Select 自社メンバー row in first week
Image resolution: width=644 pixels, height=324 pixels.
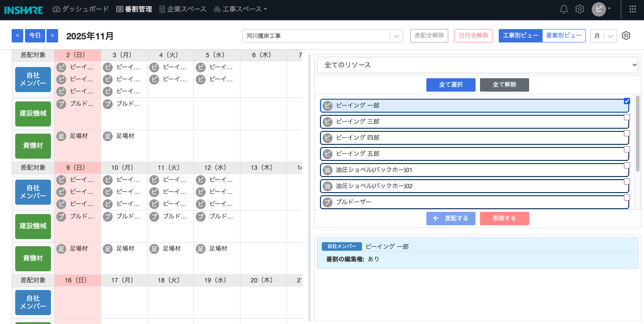coord(33,80)
